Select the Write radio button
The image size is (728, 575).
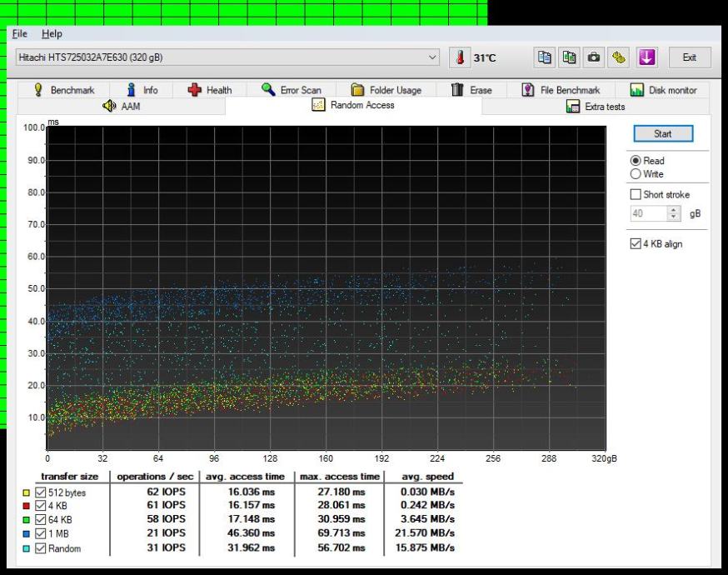tap(637, 173)
